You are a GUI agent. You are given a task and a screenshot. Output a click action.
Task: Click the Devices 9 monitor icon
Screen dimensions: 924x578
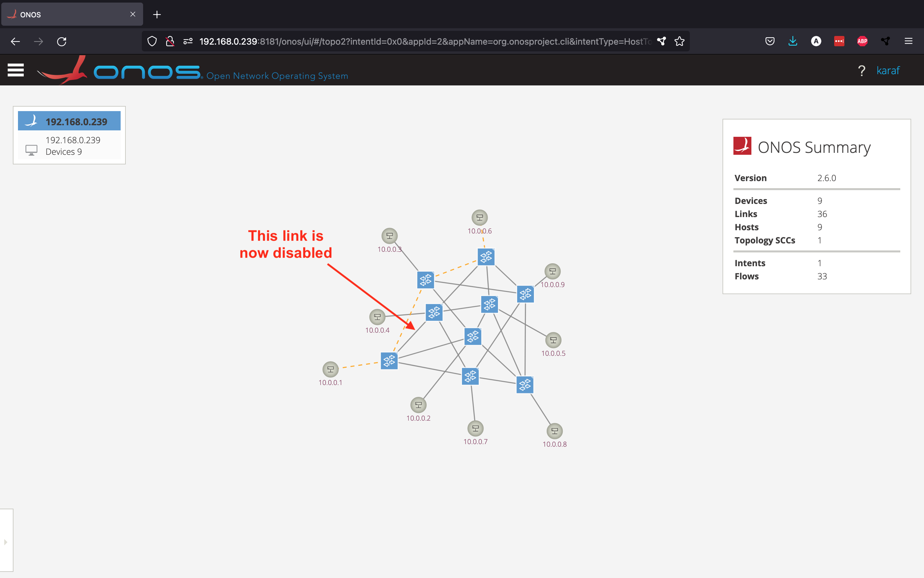pyautogui.click(x=31, y=150)
